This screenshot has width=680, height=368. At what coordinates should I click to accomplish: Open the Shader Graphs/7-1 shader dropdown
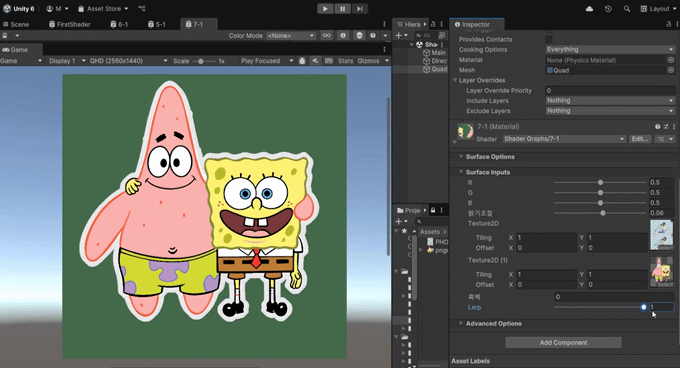[564, 139]
